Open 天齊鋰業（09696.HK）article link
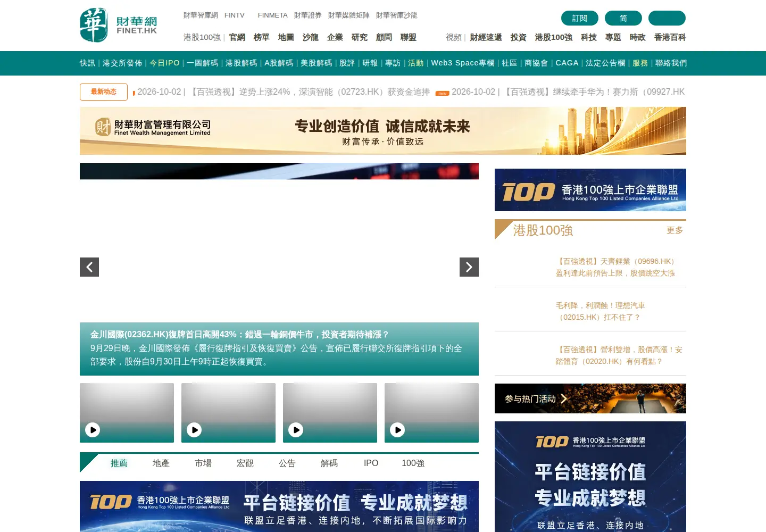 click(617, 267)
